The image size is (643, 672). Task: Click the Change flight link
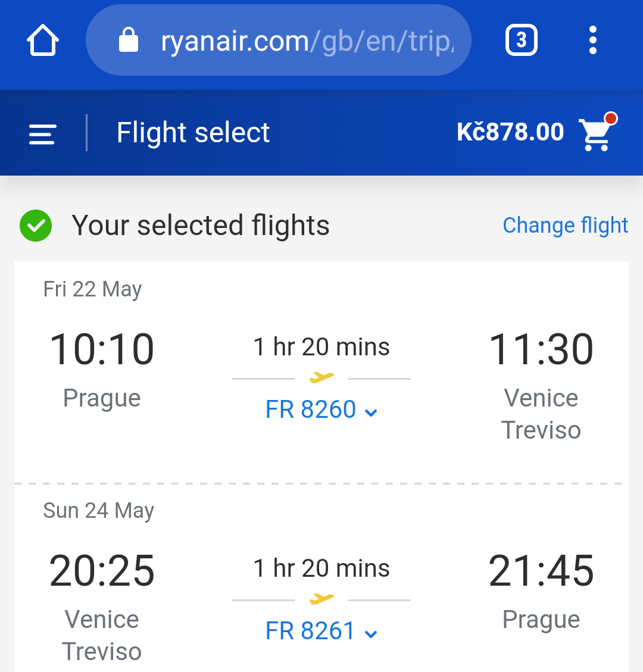click(x=565, y=226)
